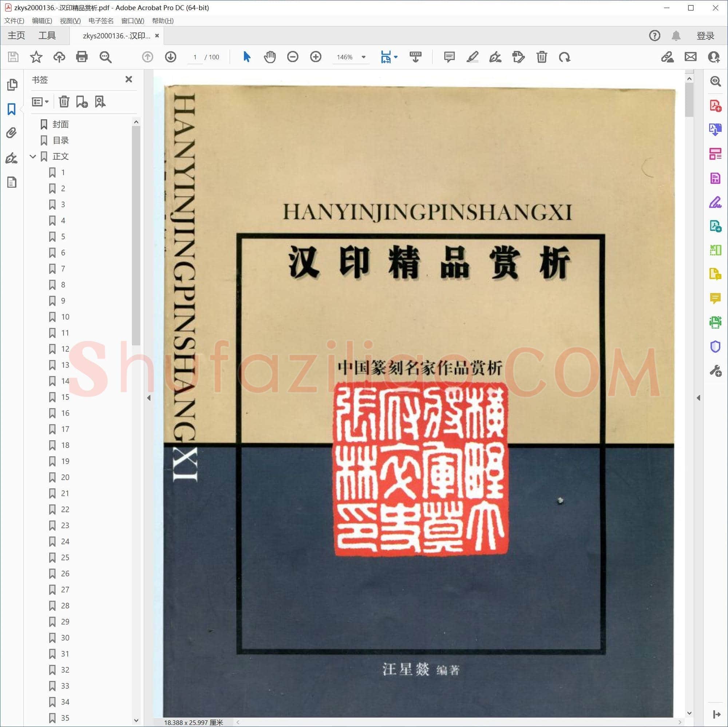Open the 编辑 menu

coord(42,21)
